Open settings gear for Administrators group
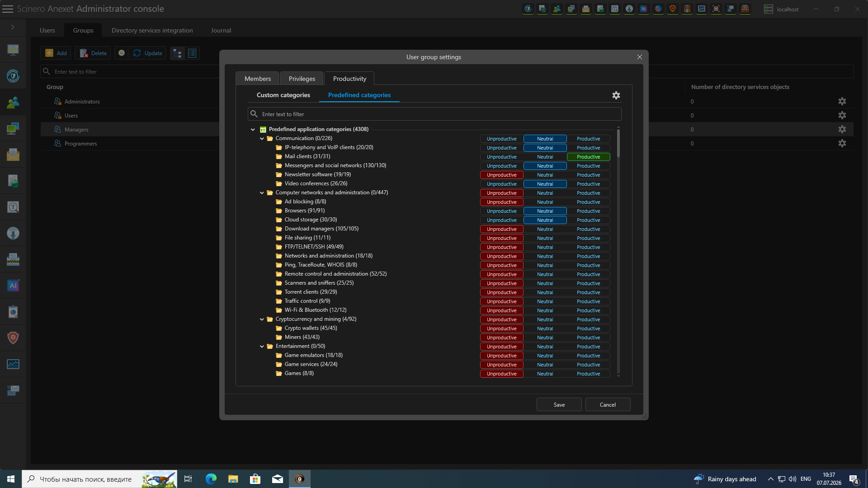This screenshot has width=868, height=488. 842,102
